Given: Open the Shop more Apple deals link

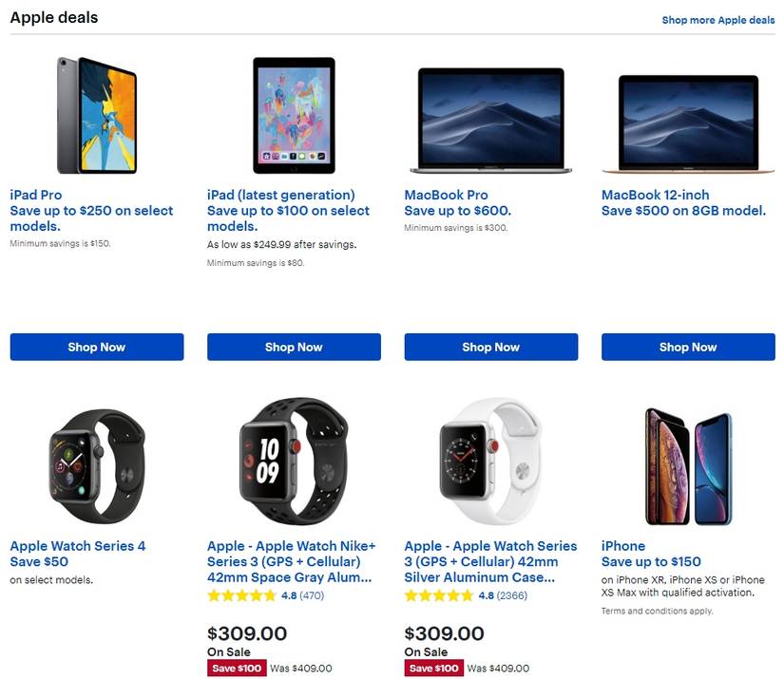Looking at the screenshot, I should click(719, 19).
